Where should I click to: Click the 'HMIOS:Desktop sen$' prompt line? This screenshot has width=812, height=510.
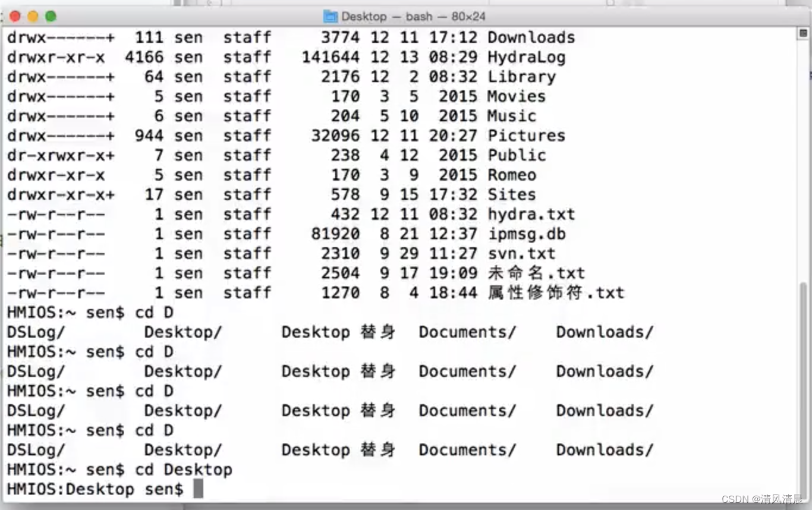click(x=95, y=489)
